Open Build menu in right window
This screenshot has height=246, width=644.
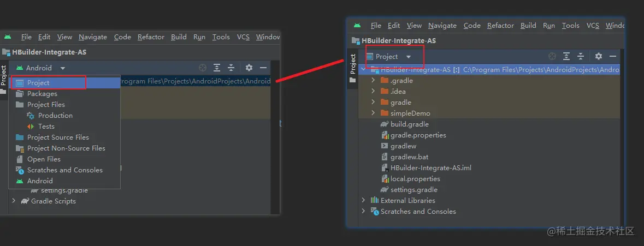click(528, 26)
